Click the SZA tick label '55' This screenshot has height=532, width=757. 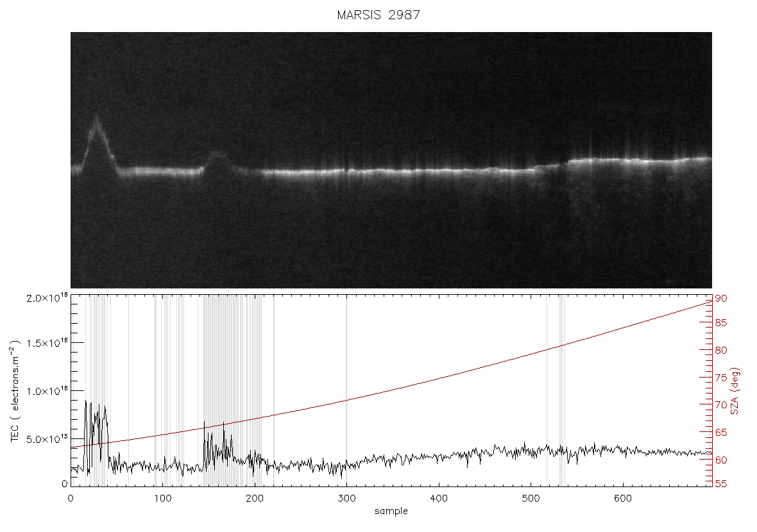pos(721,483)
